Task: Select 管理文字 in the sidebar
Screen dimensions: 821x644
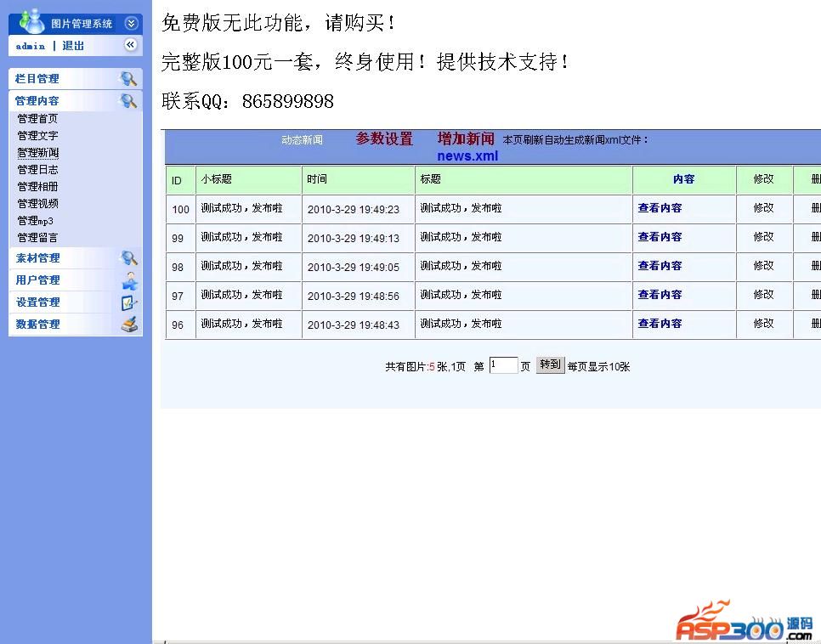Action: click(37, 136)
